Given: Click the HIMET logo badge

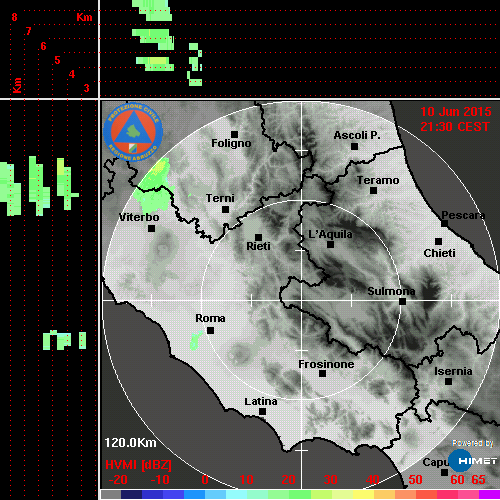Looking at the screenshot, I should pyautogui.click(x=473, y=461).
